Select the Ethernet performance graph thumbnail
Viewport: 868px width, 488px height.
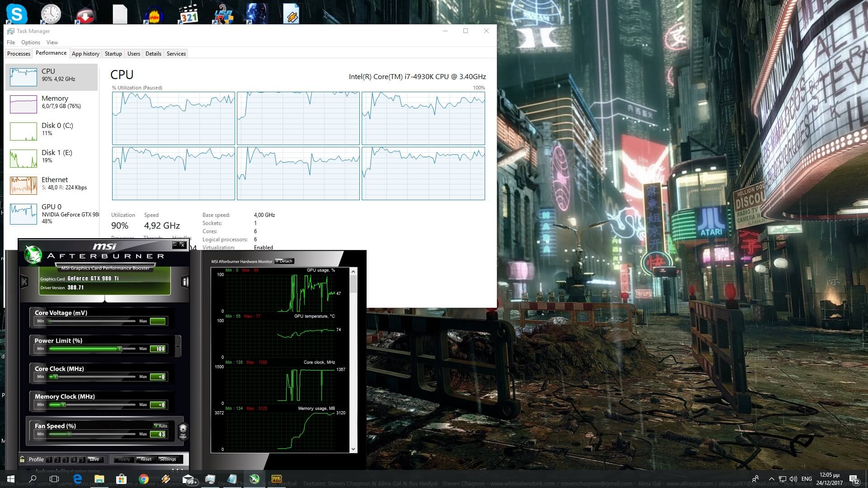(x=24, y=185)
